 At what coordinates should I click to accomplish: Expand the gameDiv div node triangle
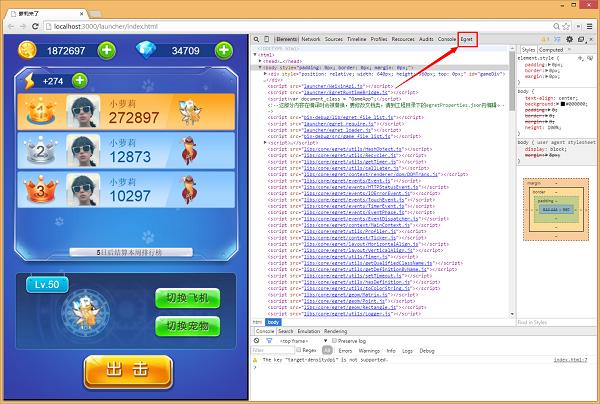click(x=265, y=74)
